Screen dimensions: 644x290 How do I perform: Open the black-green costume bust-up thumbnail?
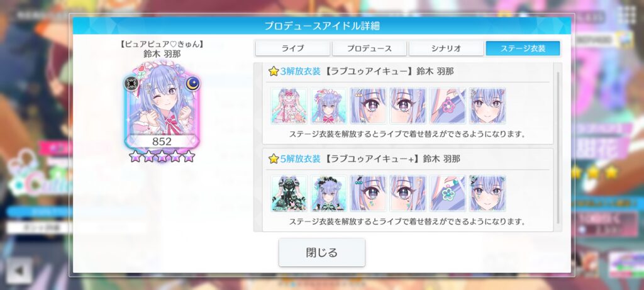point(328,194)
